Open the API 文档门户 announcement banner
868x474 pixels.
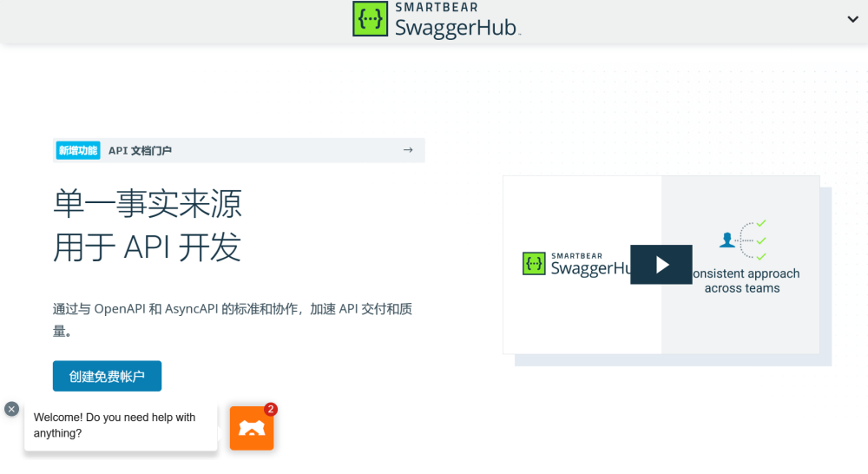tap(239, 150)
